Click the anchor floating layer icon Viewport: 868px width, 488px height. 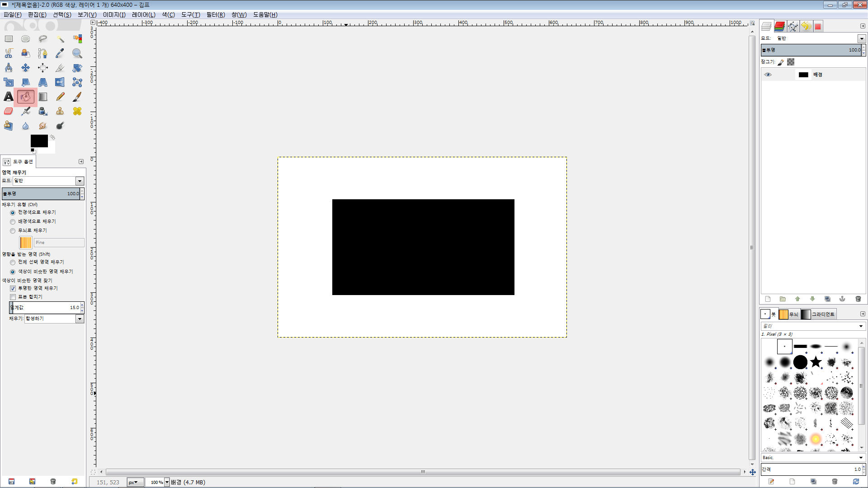[842, 299]
